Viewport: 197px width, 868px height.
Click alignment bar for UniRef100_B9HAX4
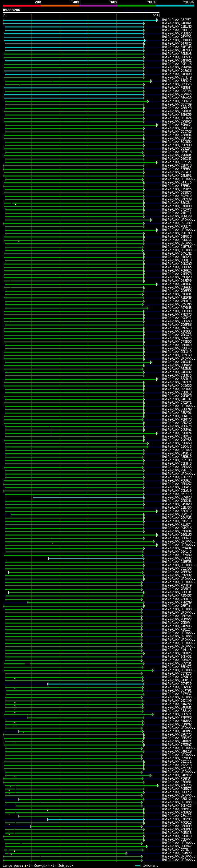(81, 125)
